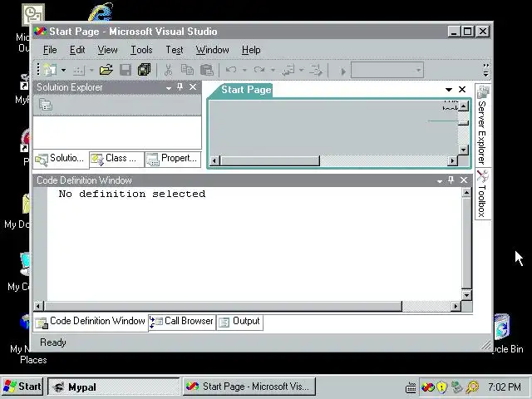Click the Ready status bar text
The width and height of the screenshot is (532, 399).
click(53, 342)
